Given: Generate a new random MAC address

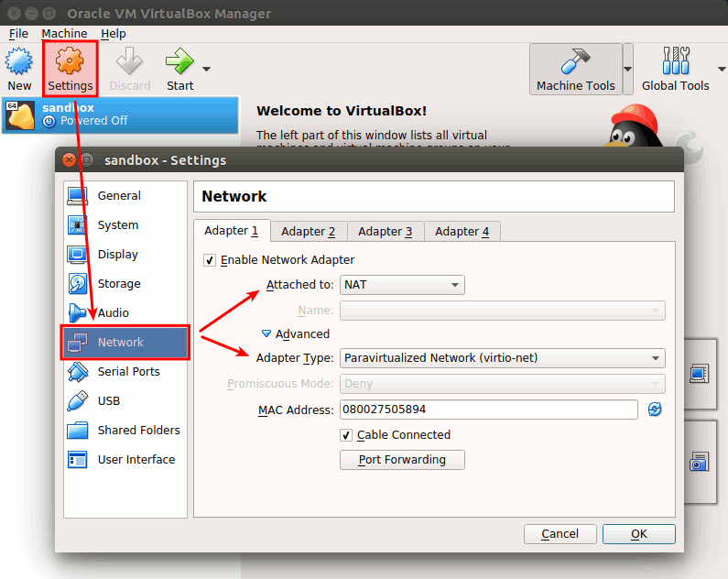Looking at the screenshot, I should [655, 410].
